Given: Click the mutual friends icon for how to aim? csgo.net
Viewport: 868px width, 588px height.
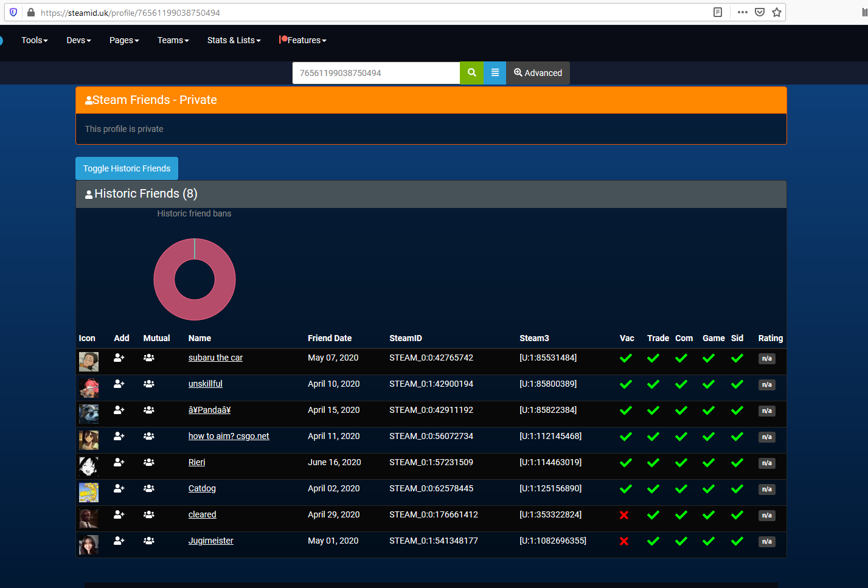Looking at the screenshot, I should click(x=148, y=436).
